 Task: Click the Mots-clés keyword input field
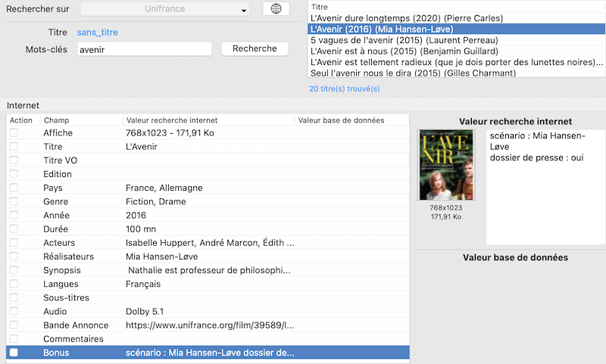(x=144, y=49)
